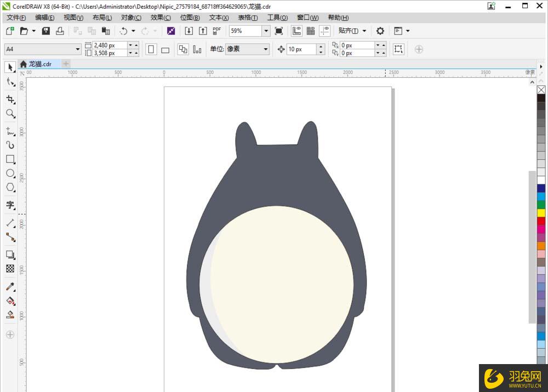The image size is (548, 392).
Task: Select the Ellipse tool
Action: click(x=10, y=173)
